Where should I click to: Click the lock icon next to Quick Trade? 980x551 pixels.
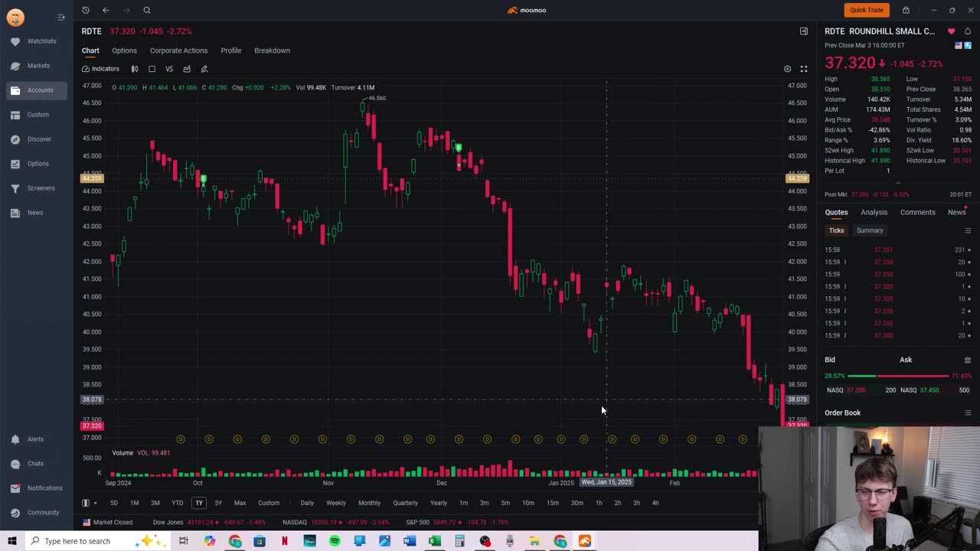click(x=906, y=10)
